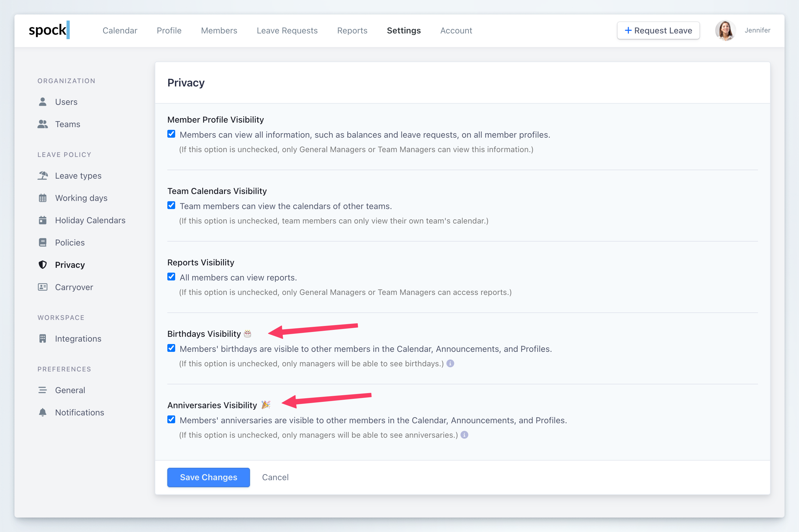Uncheck the Birthdays Visibility checkbox
The height and width of the screenshot is (532, 799).
click(172, 348)
